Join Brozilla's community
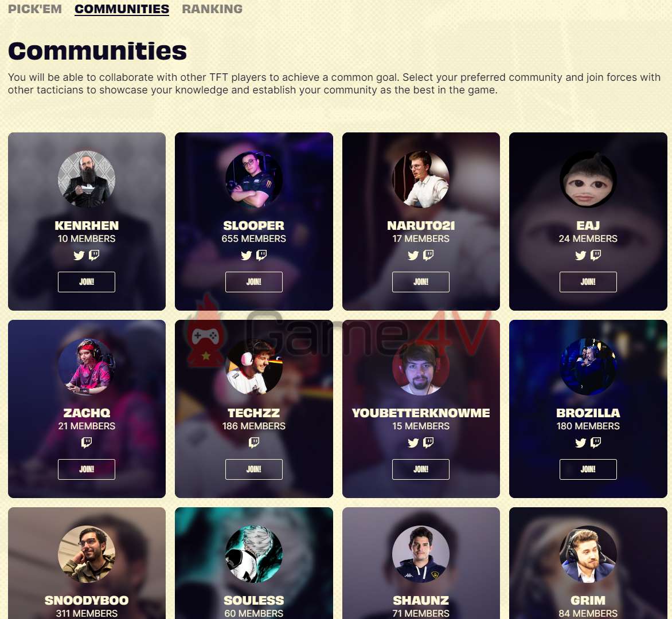 pyautogui.click(x=588, y=469)
